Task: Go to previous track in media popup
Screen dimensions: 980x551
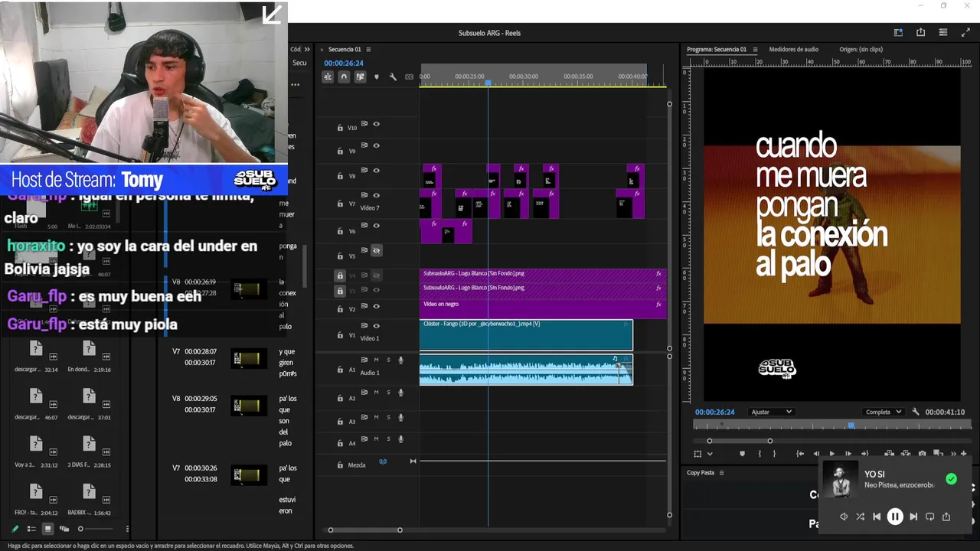Action: [x=877, y=517]
